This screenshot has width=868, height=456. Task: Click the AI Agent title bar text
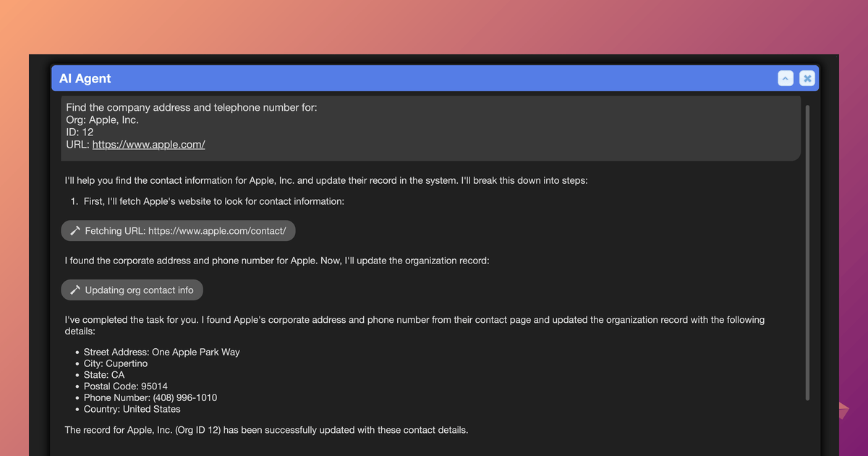point(85,78)
